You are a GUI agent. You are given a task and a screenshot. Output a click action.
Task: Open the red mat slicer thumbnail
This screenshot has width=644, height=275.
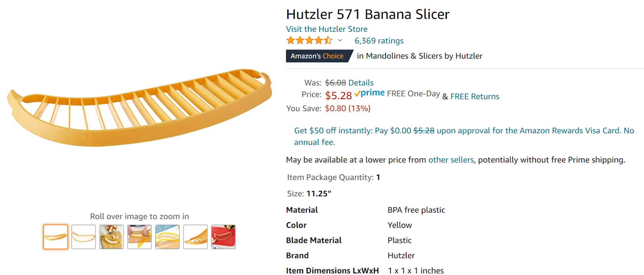click(x=223, y=237)
